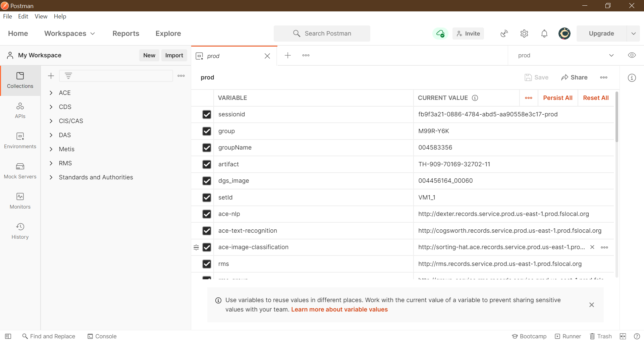Image resolution: width=644 pixels, height=342 pixels.
Task: Click the Import button
Action: 174,55
